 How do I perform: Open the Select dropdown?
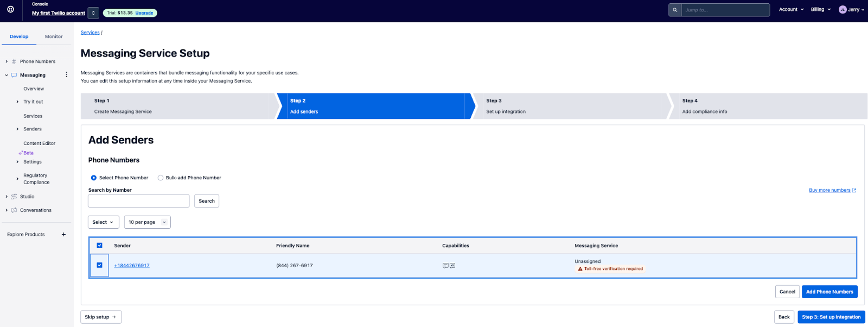coord(104,222)
